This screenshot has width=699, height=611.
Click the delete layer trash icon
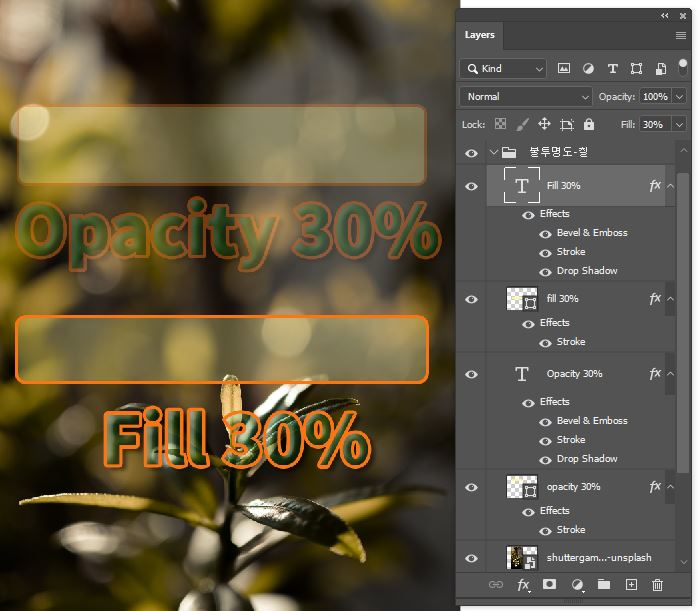(657, 585)
